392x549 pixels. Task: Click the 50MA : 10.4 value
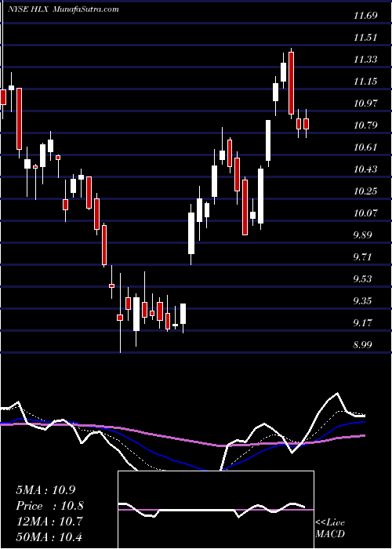coord(49,536)
